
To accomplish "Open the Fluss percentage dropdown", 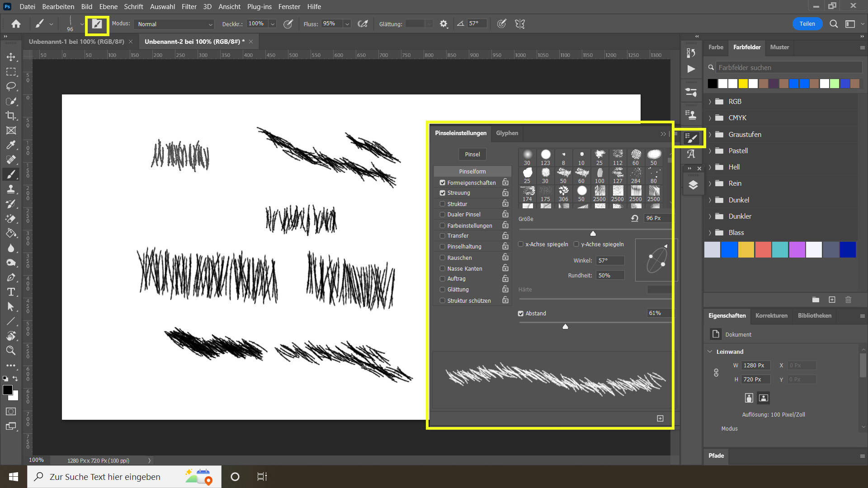I will pyautogui.click(x=347, y=24).
